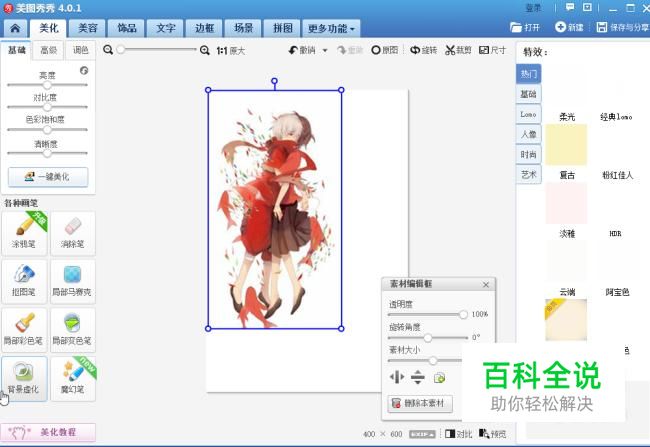Select the 局部变色笔 color change tool
650x447 pixels.
73,330
